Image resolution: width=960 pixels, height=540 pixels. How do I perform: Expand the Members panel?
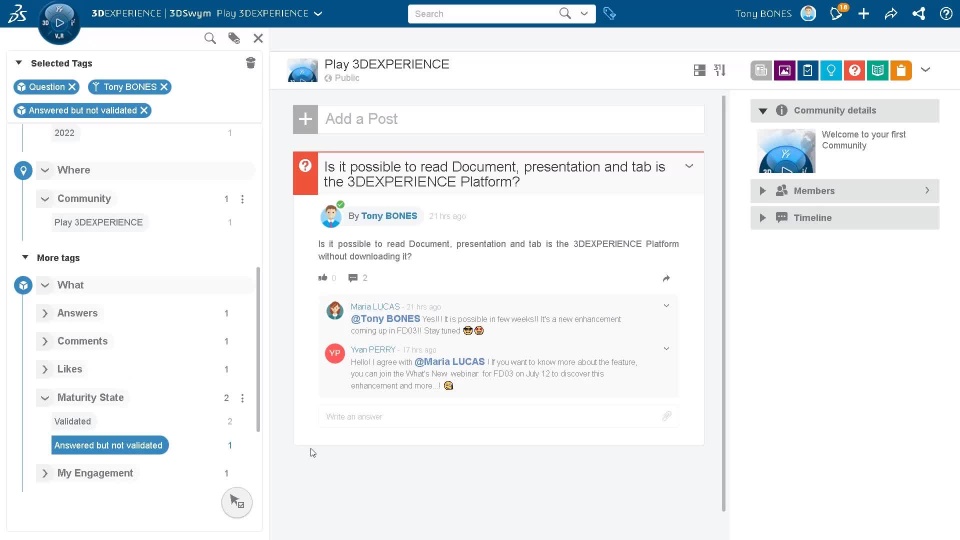pos(763,191)
